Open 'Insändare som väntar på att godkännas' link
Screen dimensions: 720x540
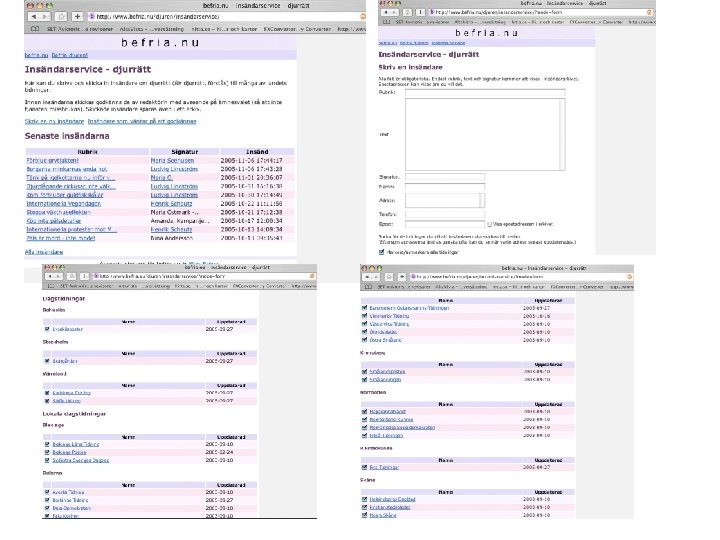(x=142, y=122)
